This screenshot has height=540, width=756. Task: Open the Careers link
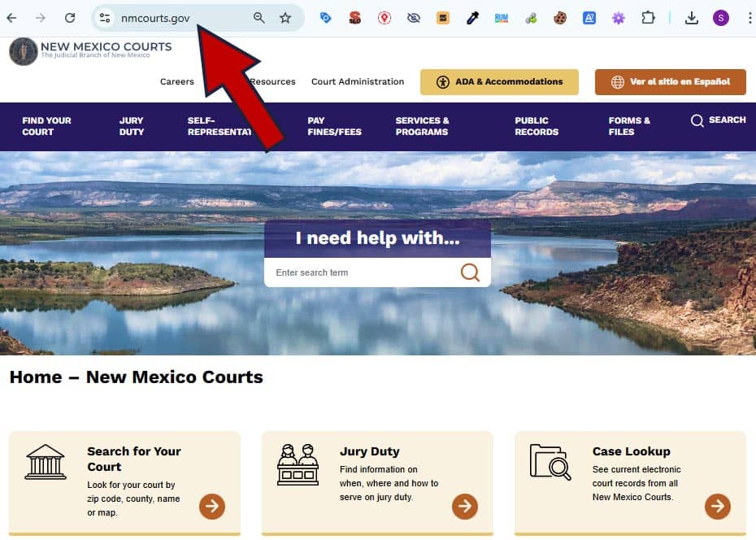click(176, 81)
